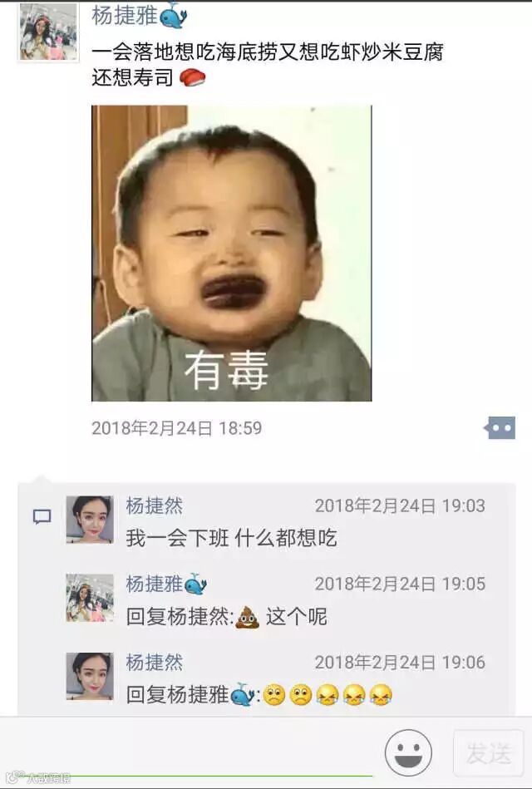
Task: Select the reply containing 这个呢
Action: tap(226, 617)
